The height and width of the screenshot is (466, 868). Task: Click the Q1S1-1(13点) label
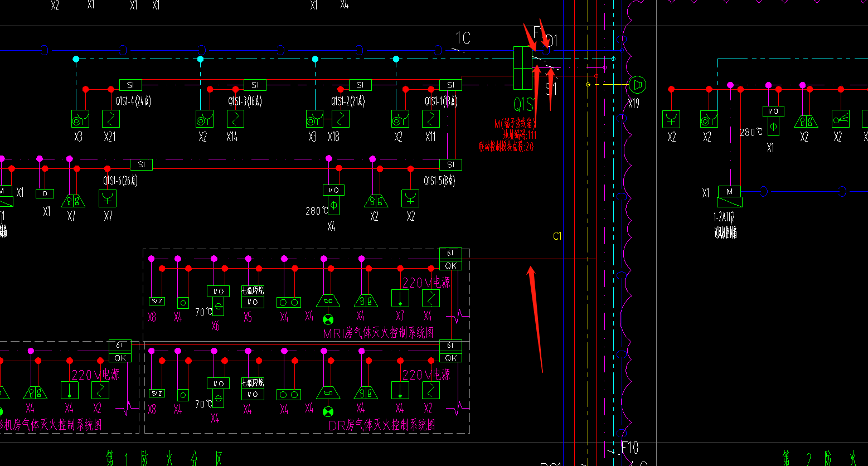coord(441,101)
